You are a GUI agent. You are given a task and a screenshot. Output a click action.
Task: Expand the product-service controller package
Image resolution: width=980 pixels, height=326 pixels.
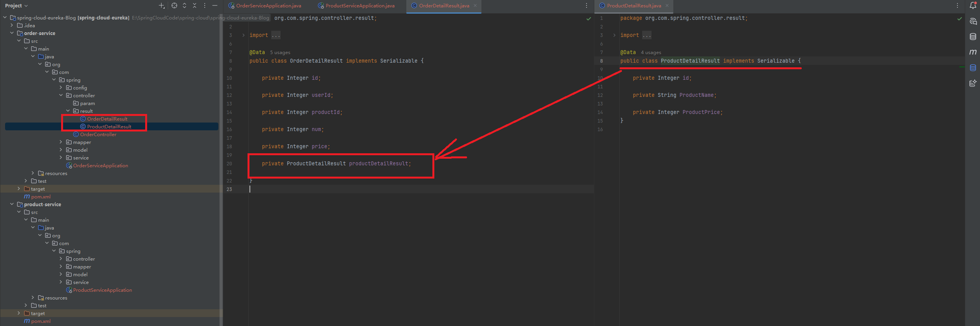(x=61, y=259)
